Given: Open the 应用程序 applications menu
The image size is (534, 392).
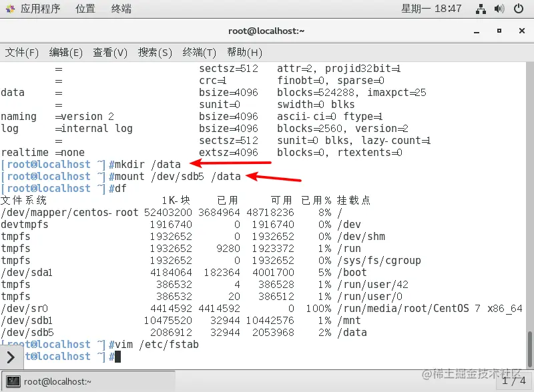Looking at the screenshot, I should (x=40, y=9).
